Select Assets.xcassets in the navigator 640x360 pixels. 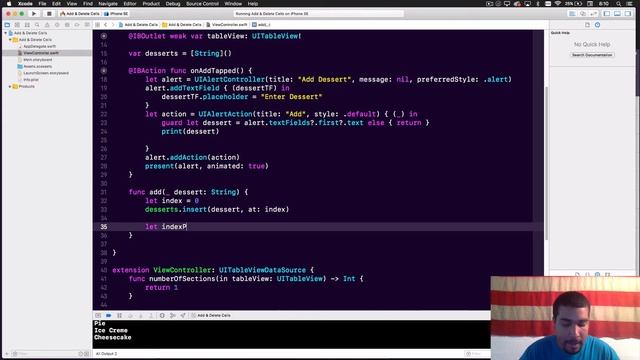(x=38, y=67)
